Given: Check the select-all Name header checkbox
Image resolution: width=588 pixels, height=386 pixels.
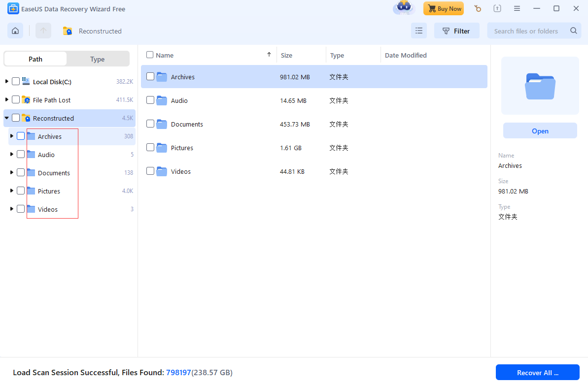Looking at the screenshot, I should coord(150,55).
